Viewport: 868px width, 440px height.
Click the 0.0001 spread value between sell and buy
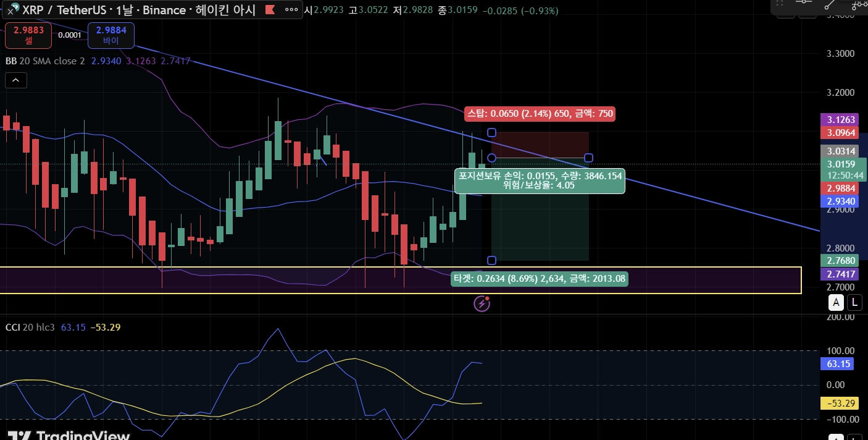tap(70, 35)
